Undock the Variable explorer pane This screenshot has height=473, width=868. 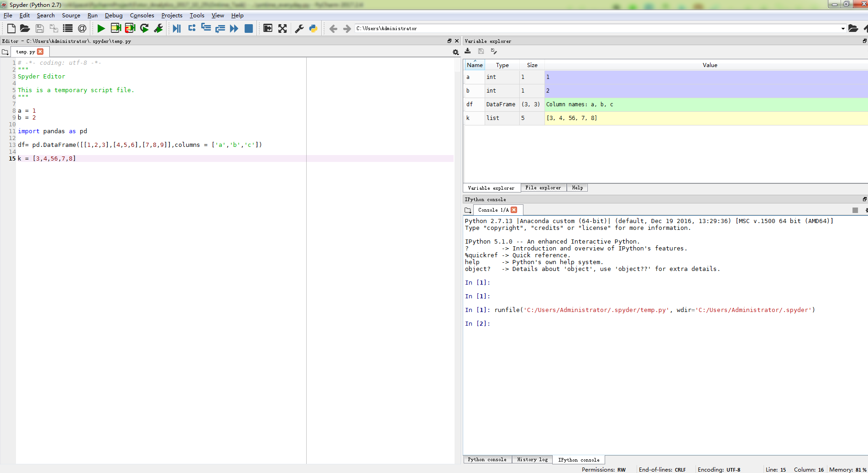coord(864,41)
